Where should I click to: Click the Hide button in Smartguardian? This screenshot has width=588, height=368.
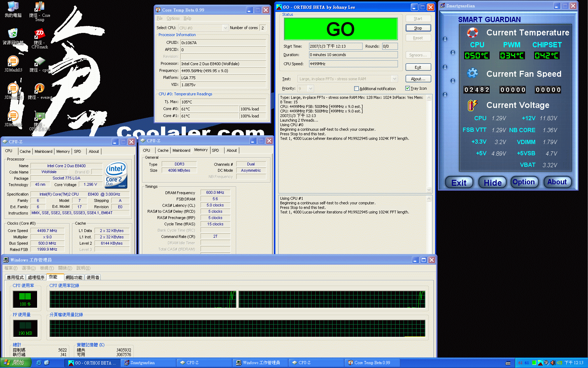pyautogui.click(x=492, y=183)
